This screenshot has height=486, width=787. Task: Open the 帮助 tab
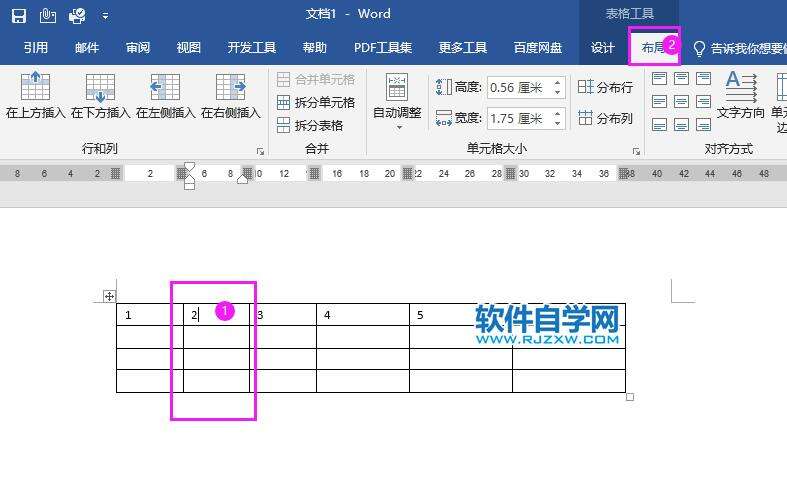click(315, 48)
